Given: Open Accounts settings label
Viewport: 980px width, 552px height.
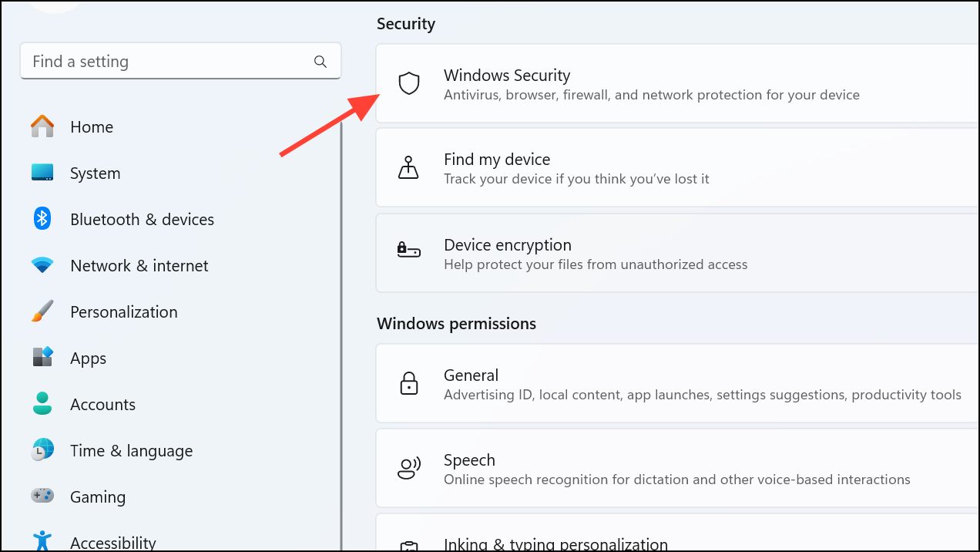Looking at the screenshot, I should coord(102,405).
